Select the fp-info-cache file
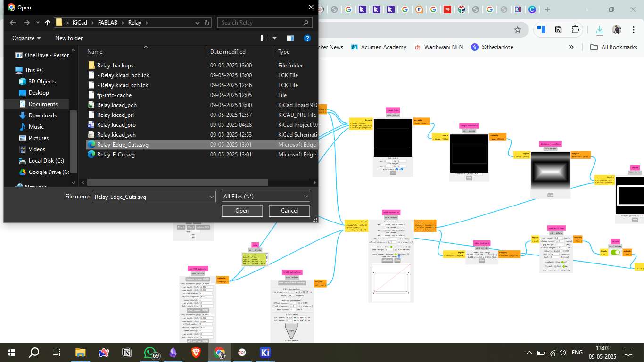The height and width of the screenshot is (362, 644). click(114, 95)
